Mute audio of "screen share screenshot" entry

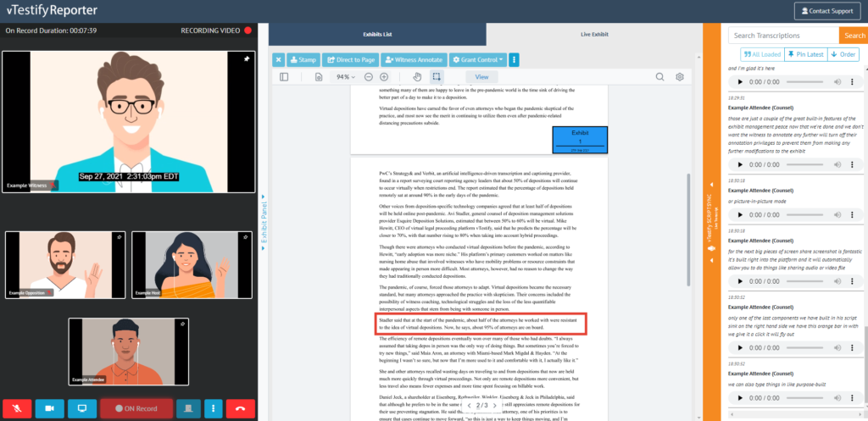point(837,283)
